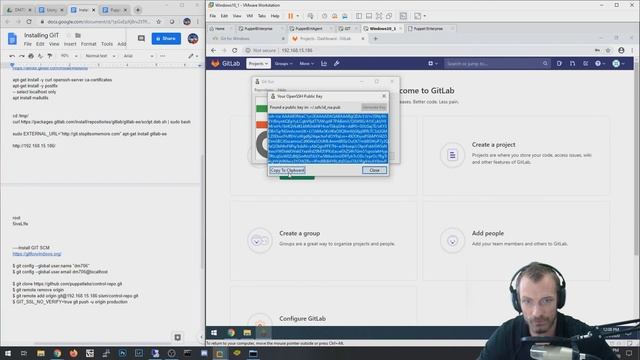Switch to PuppetEntAgent VM tab
Screen dimensions: 640x360
click(x=309, y=29)
